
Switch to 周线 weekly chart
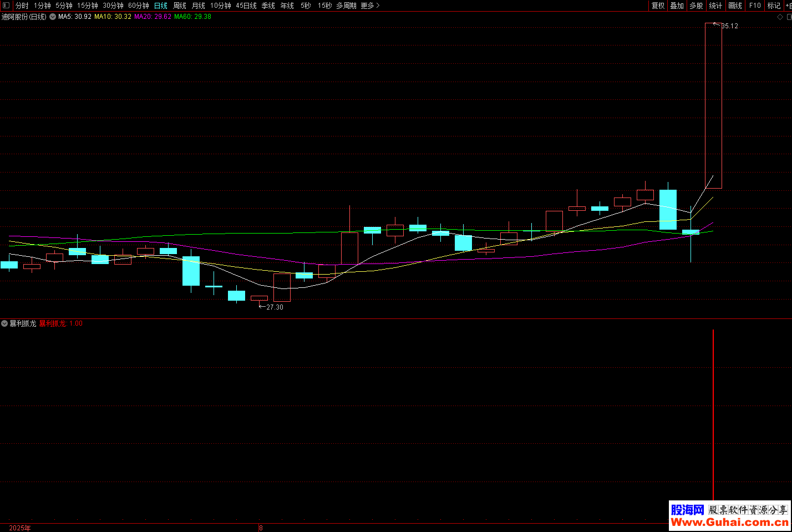point(180,6)
